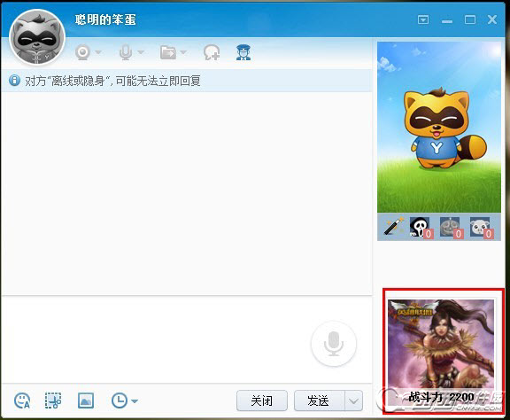Select the ghost skull mask prop
The width and height of the screenshot is (510, 420).
click(x=421, y=227)
